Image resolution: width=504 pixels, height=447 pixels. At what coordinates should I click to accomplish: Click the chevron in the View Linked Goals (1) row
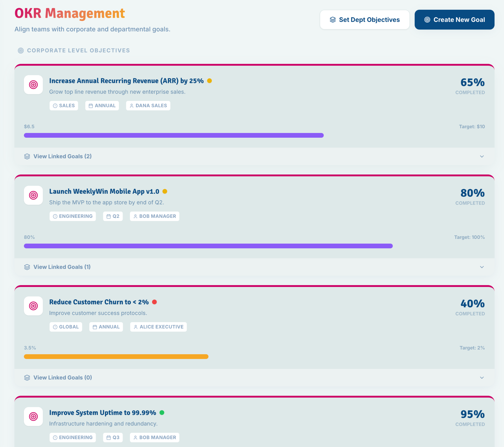pyautogui.click(x=482, y=267)
